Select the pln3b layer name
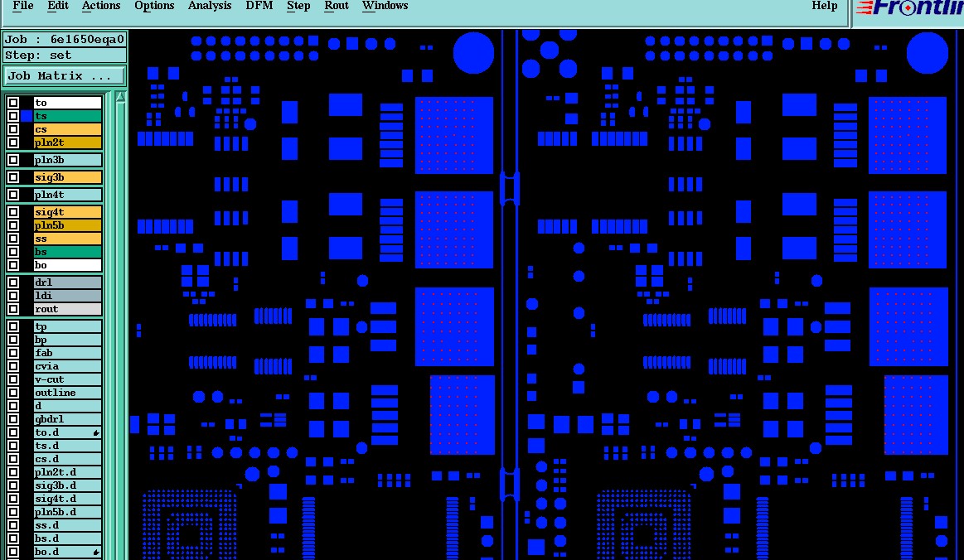 click(x=68, y=160)
